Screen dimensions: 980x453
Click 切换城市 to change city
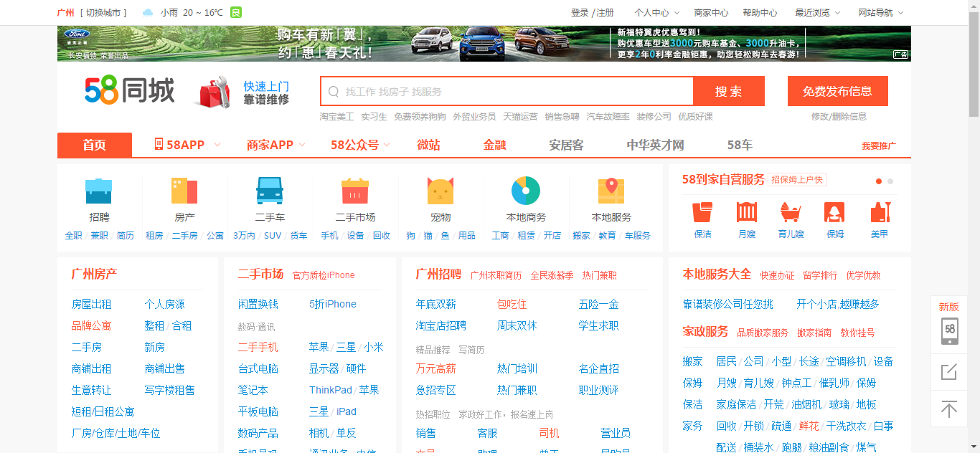pyautogui.click(x=104, y=12)
